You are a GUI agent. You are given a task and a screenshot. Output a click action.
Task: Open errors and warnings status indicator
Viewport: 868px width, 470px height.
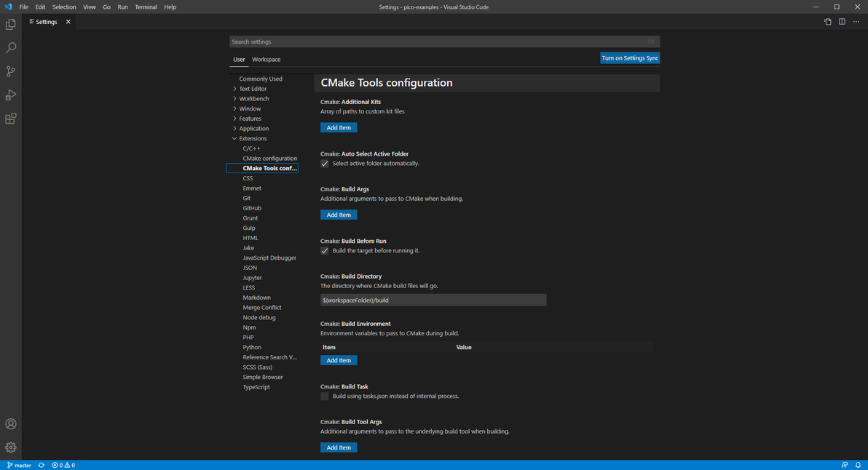[63, 465]
